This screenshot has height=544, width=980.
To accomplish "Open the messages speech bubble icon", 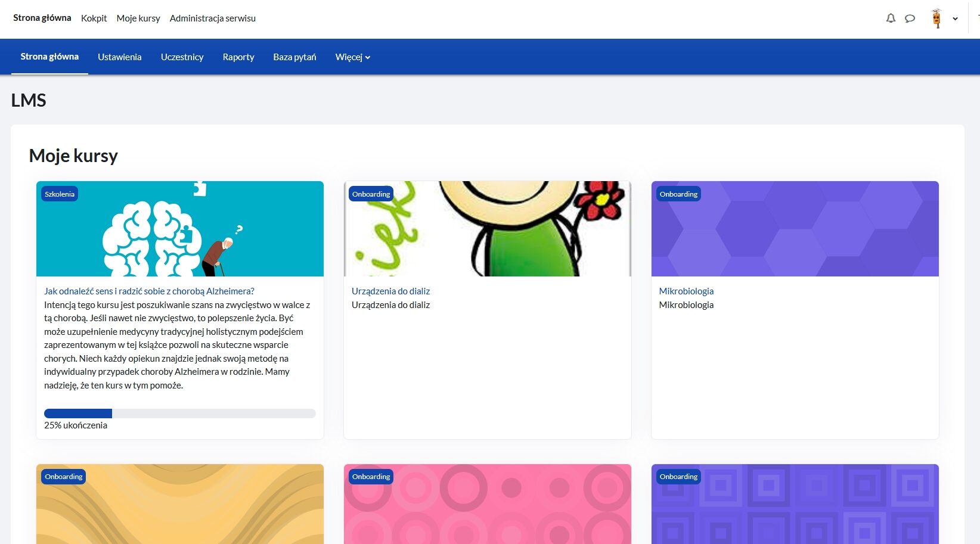I will [910, 18].
